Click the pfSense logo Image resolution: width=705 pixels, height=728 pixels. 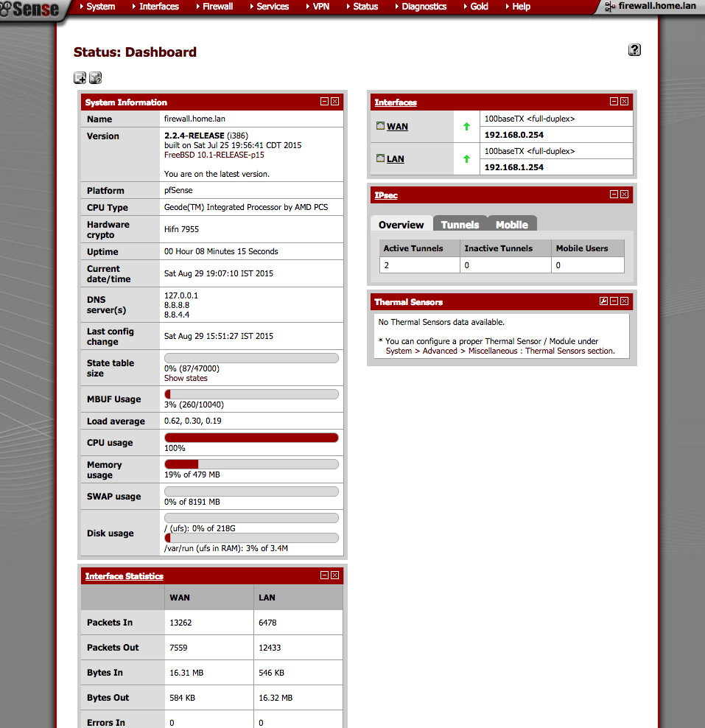30,9
